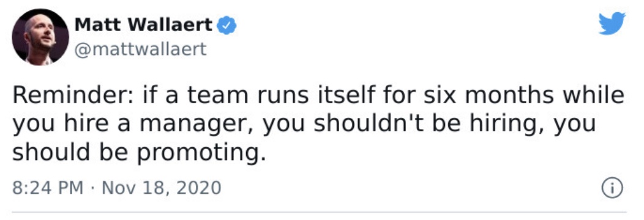Image resolution: width=644 pixels, height=220 pixels.
Task: Click the Twitter bird logo
Action: tap(612, 23)
